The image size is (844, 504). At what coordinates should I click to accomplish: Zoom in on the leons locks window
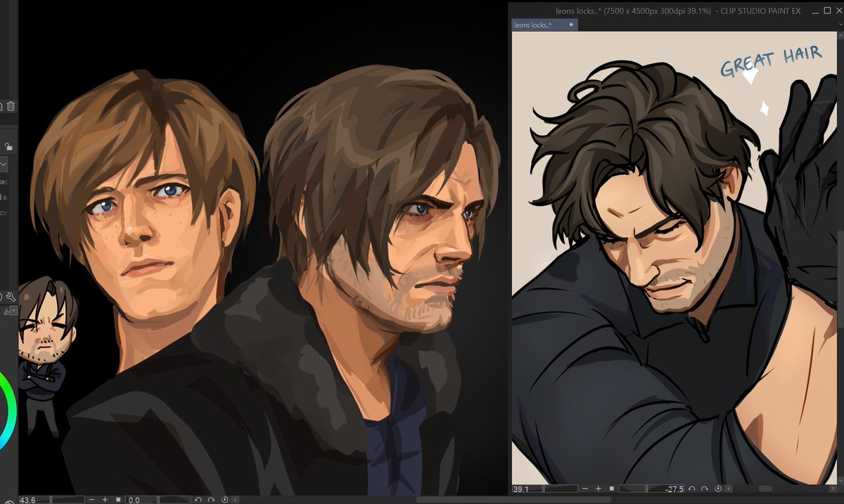click(x=599, y=489)
